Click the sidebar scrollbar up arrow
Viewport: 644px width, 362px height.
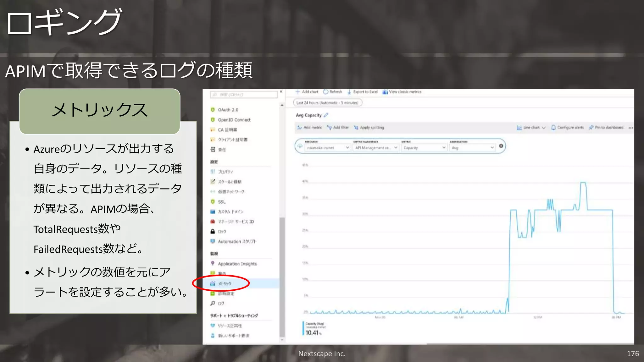[x=282, y=105]
